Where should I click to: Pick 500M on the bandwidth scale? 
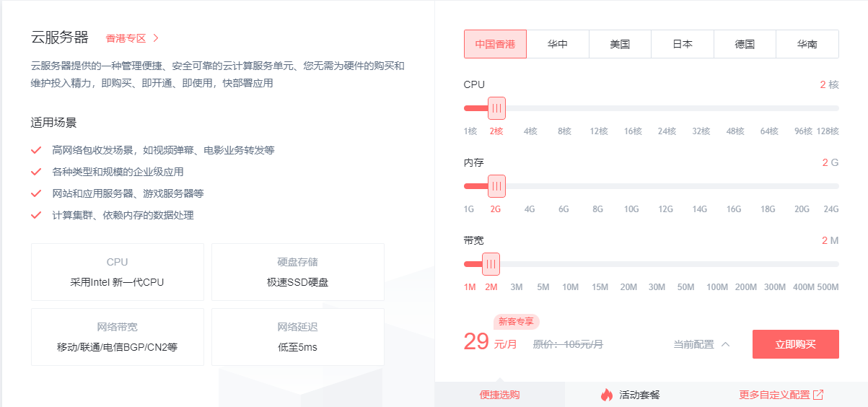tap(828, 287)
